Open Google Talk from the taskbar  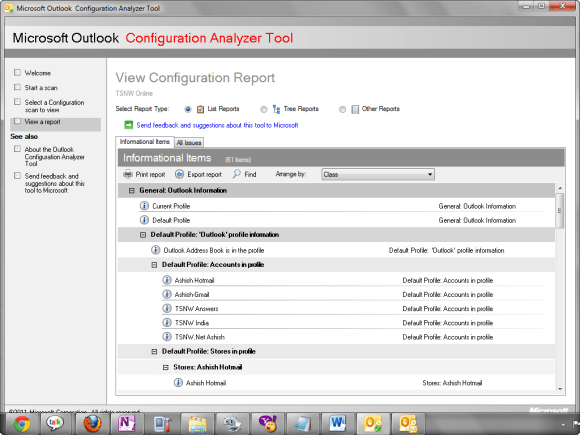click(55, 424)
